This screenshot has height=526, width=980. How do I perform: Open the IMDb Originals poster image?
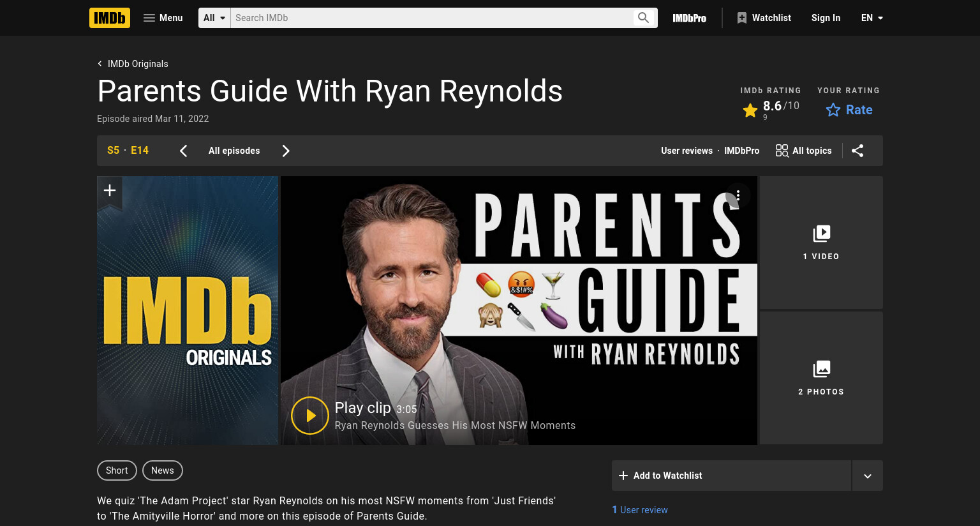pos(188,310)
